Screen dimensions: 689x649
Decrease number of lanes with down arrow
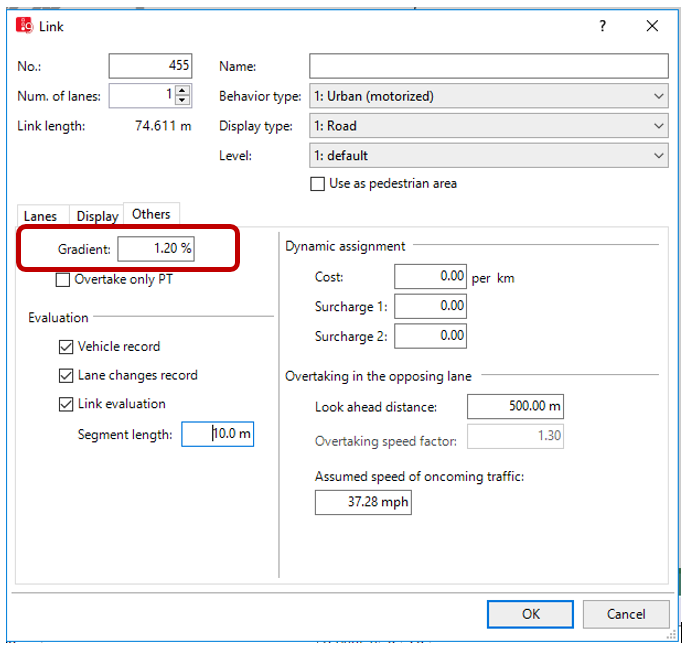point(183,100)
